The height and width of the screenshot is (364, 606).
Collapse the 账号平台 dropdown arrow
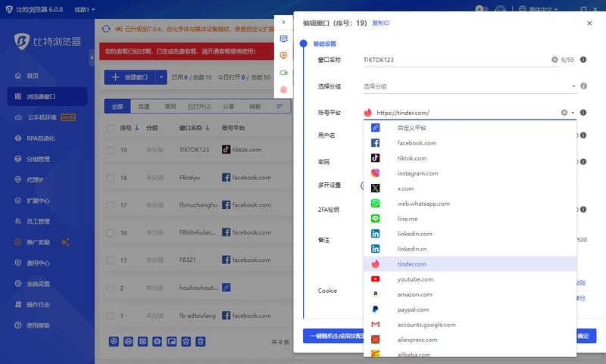pos(573,113)
